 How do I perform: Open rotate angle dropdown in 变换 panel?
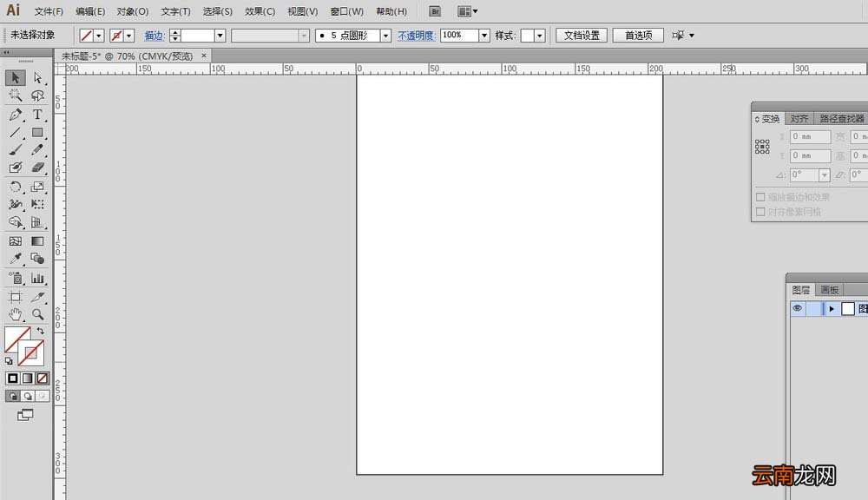point(825,175)
